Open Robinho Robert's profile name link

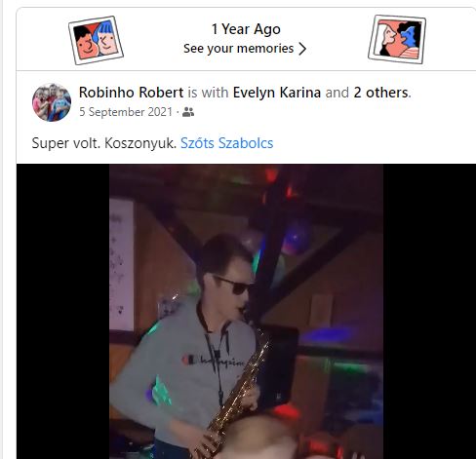131,93
